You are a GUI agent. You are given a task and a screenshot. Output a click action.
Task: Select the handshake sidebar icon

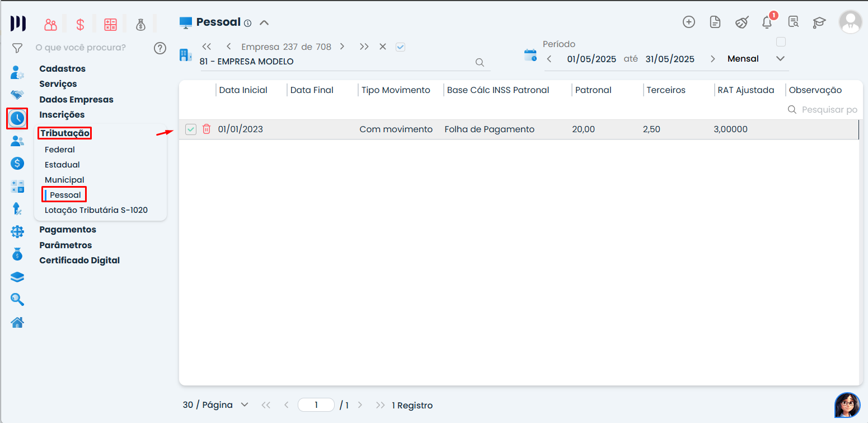pyautogui.click(x=17, y=95)
